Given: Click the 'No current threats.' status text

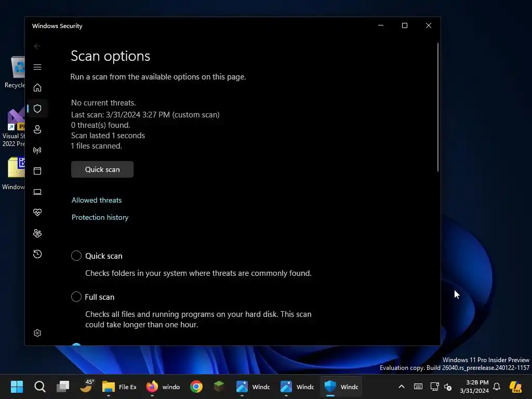Looking at the screenshot, I should coord(103,103).
